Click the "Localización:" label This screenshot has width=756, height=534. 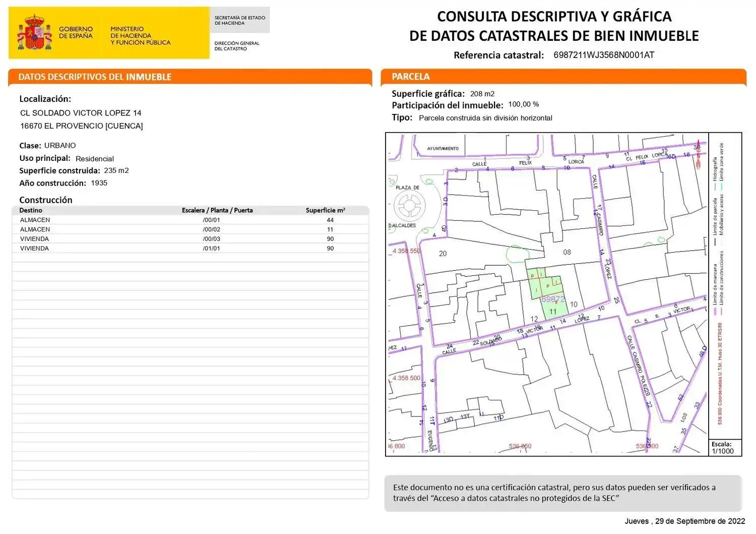coord(45,99)
